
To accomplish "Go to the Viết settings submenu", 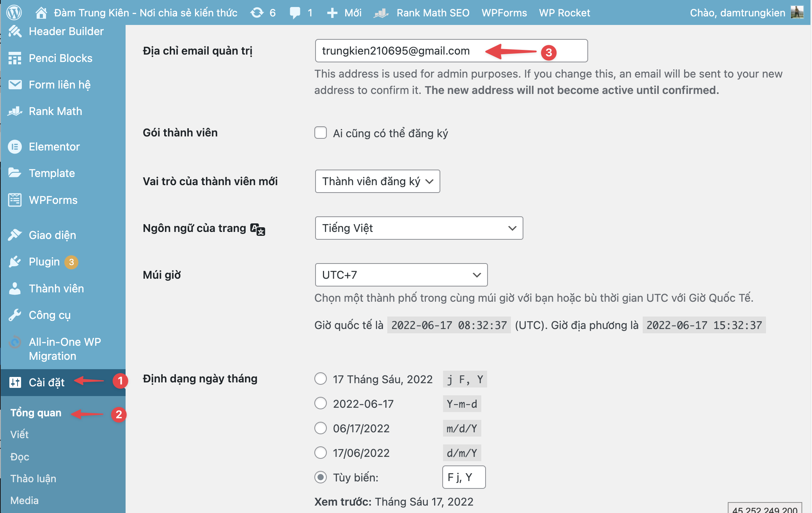I will (x=20, y=434).
